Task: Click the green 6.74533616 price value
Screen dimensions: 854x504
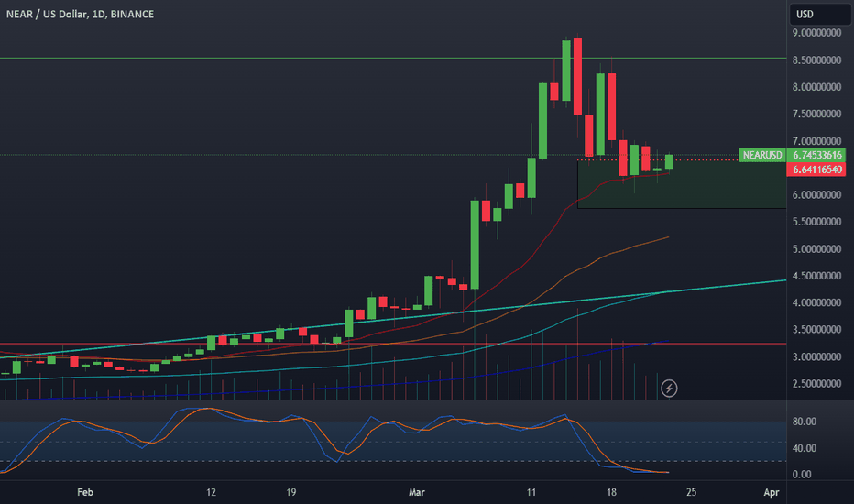Action: [x=817, y=155]
